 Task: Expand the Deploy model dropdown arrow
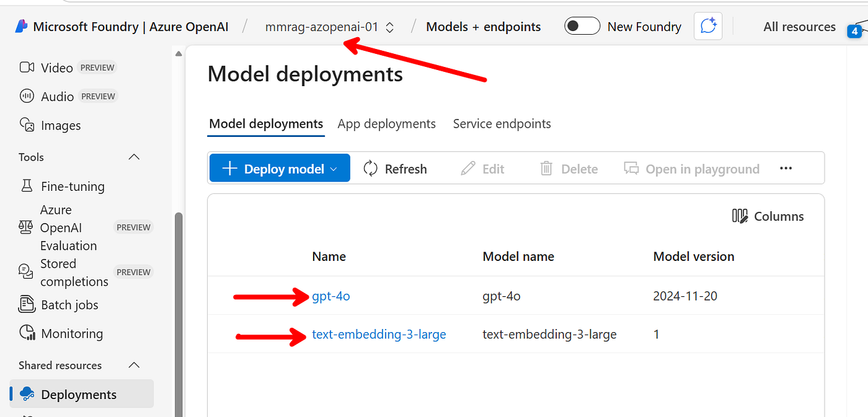[x=334, y=169]
